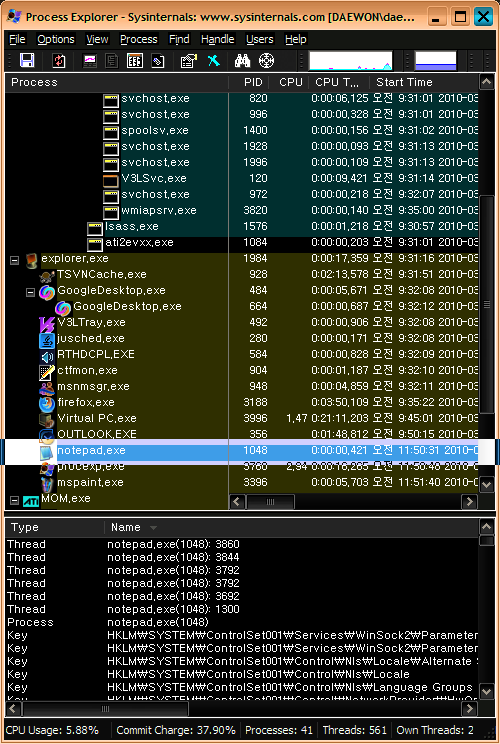Click the explorer.exe process icon

point(32,260)
